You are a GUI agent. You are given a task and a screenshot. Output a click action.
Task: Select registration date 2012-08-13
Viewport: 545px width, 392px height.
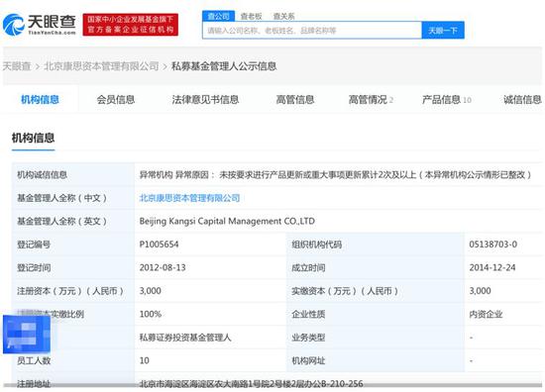[163, 267]
